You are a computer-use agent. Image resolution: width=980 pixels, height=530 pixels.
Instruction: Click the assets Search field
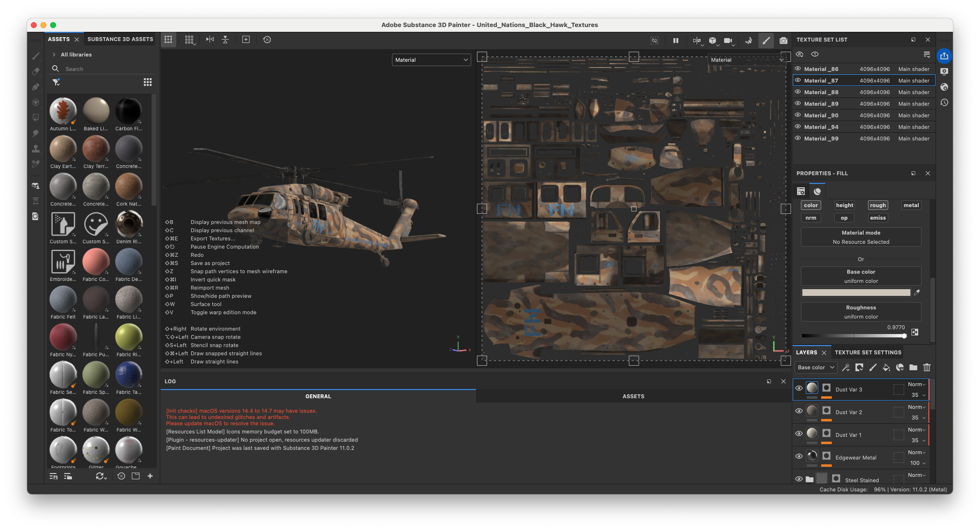coord(102,69)
